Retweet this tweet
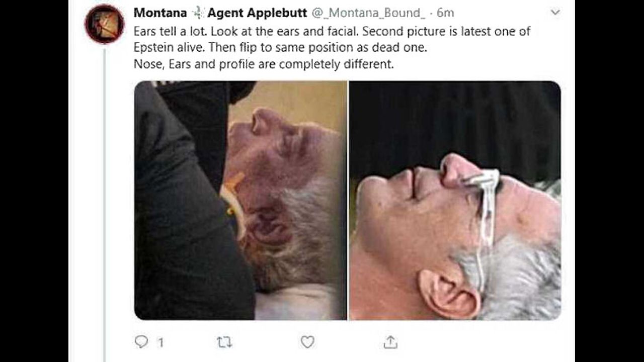This screenshot has height=362, width=644. click(224, 342)
